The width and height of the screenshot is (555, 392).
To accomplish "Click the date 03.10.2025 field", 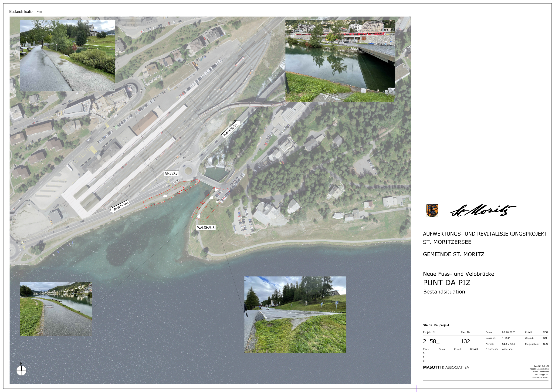I will click(509, 332).
